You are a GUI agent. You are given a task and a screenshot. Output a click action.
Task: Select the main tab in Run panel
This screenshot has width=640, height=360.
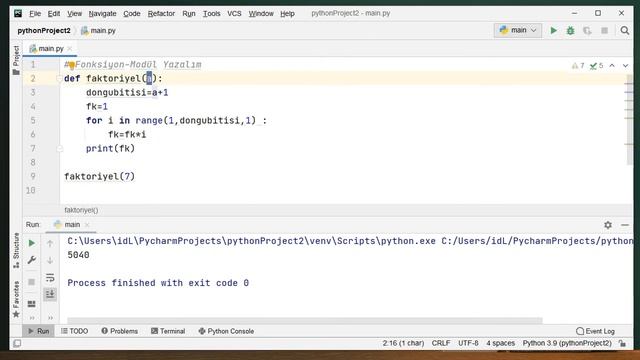point(67,225)
